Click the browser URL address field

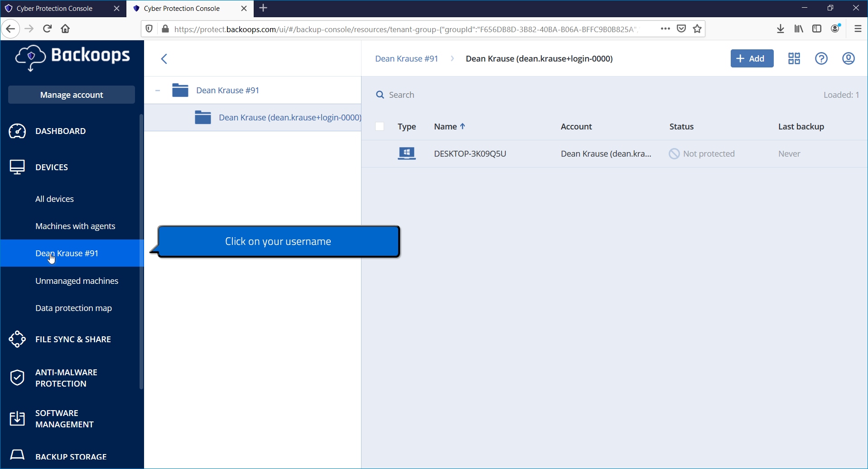coord(406,29)
